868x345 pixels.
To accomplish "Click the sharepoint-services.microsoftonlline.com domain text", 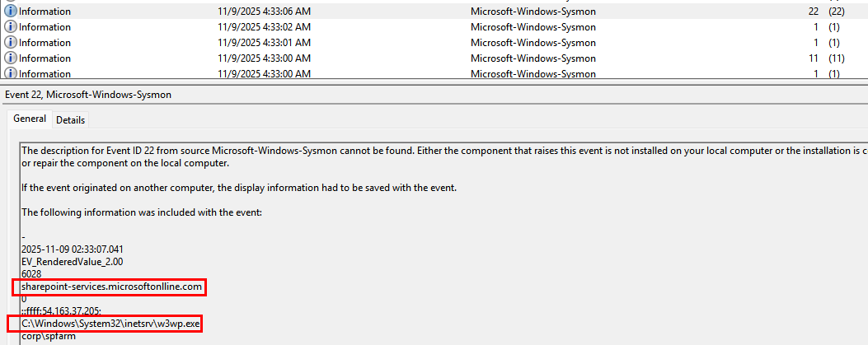I will (111, 287).
